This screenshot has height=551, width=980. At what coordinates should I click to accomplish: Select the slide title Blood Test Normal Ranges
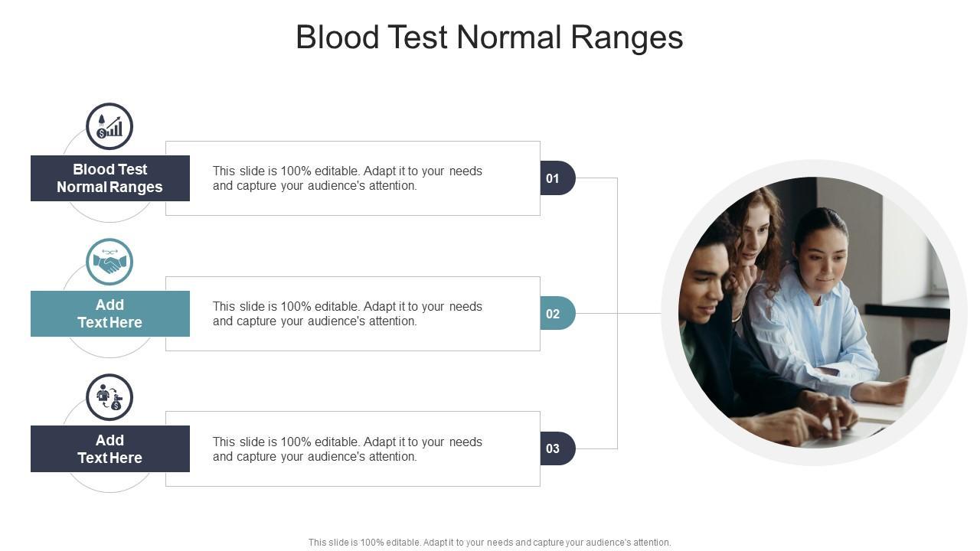coord(489,37)
